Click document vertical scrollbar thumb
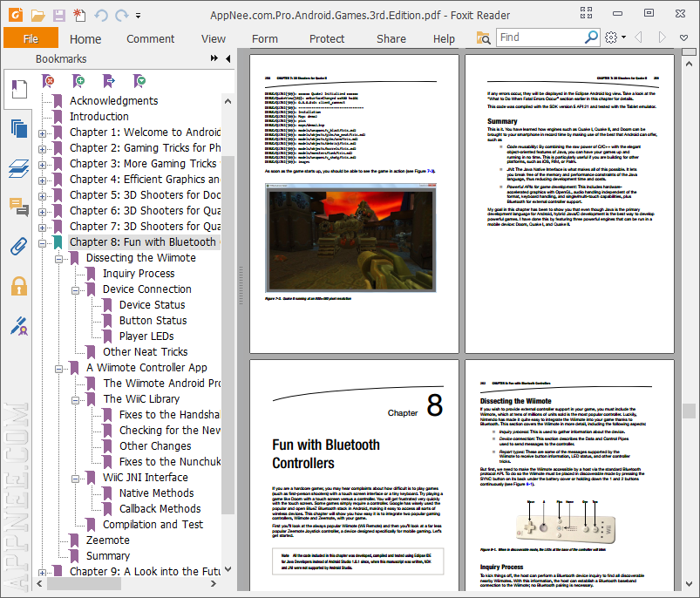Screen dimensions: 700x598 689,411
